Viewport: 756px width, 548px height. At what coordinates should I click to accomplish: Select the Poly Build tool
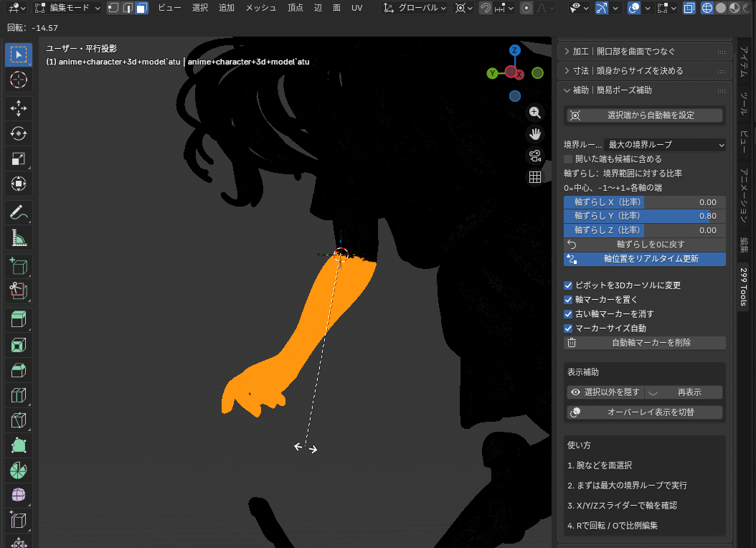[19, 445]
